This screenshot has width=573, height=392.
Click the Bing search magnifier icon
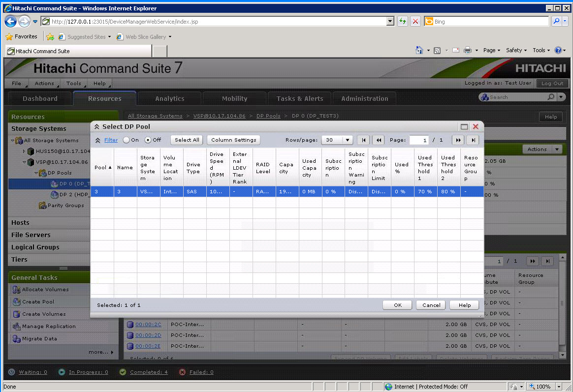[556, 21]
